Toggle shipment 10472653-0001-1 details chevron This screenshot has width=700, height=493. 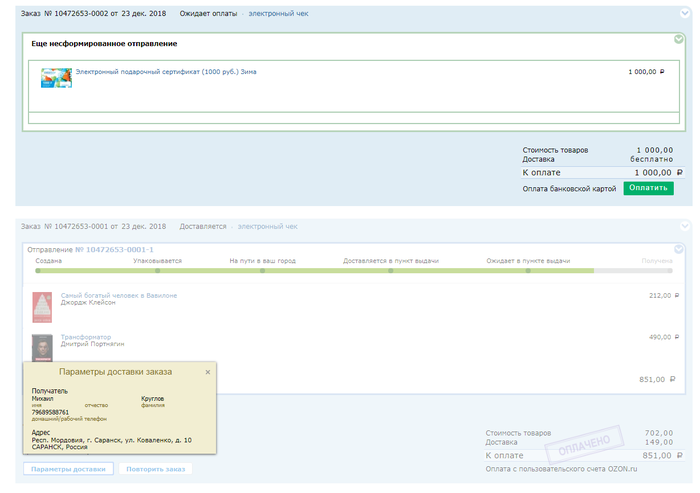[x=677, y=249]
